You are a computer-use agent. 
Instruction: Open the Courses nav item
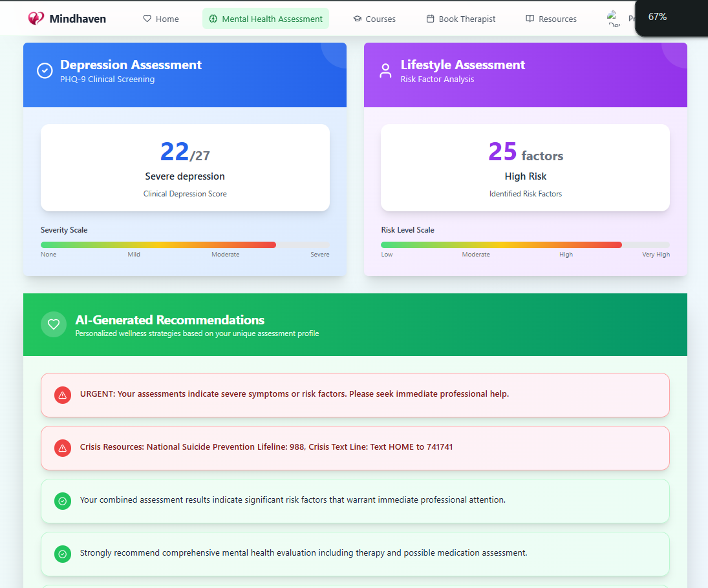pyautogui.click(x=374, y=19)
